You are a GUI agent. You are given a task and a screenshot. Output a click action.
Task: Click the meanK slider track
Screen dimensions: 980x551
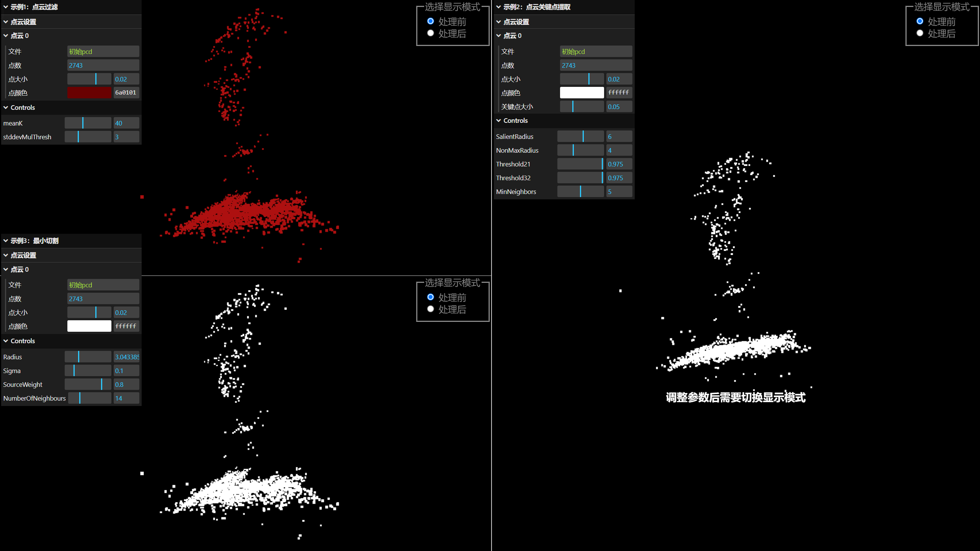(88, 123)
